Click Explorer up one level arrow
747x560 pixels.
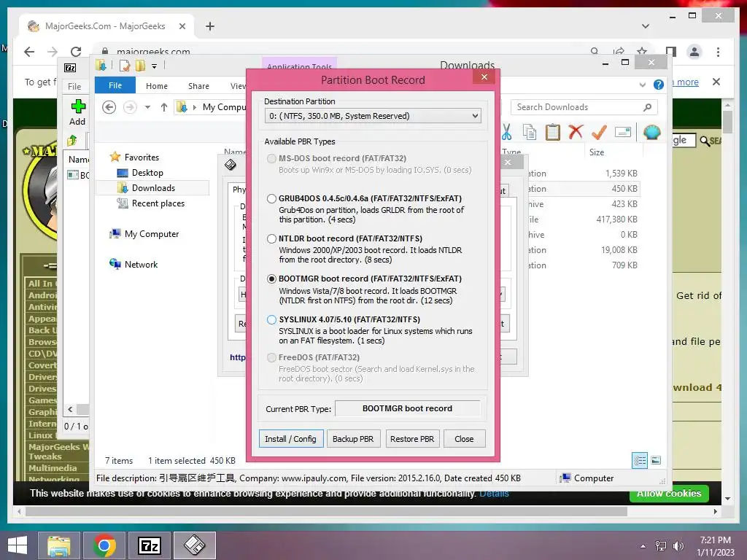tap(164, 107)
